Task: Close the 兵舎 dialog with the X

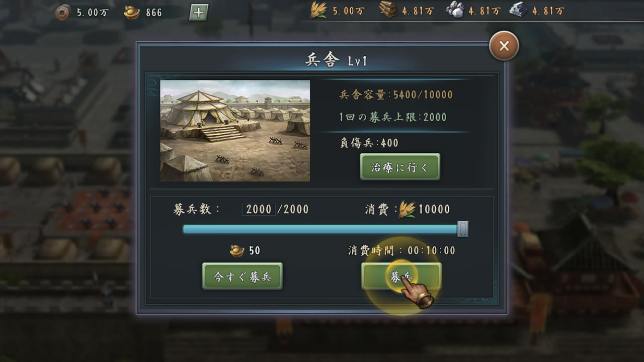Action: pos(504,46)
